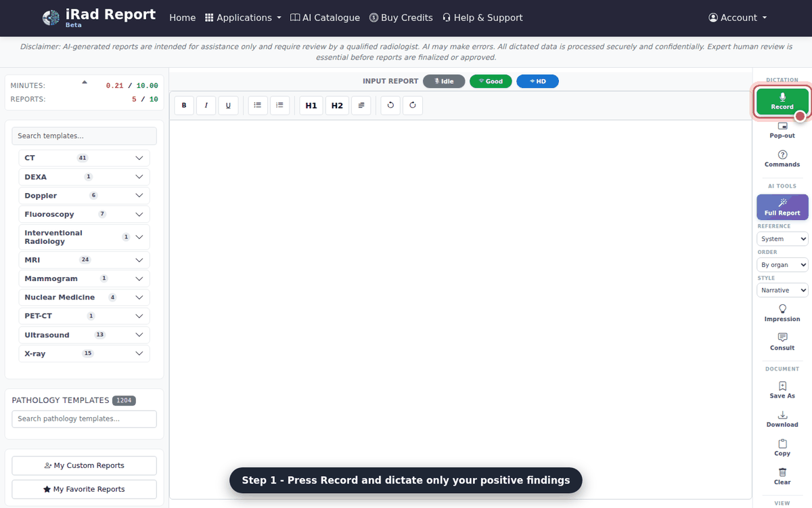Image resolution: width=812 pixels, height=508 pixels.
Task: Generate a Full Report with AI
Action: click(782, 207)
